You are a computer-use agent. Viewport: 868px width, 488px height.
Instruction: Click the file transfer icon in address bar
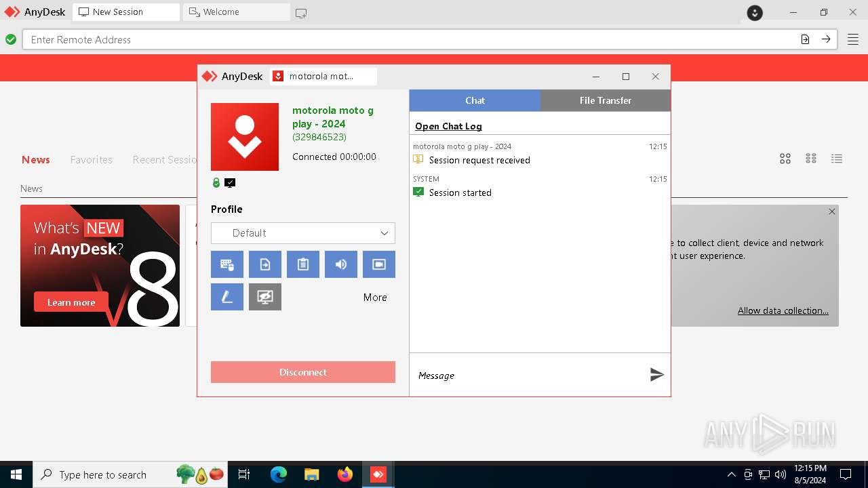coord(805,39)
